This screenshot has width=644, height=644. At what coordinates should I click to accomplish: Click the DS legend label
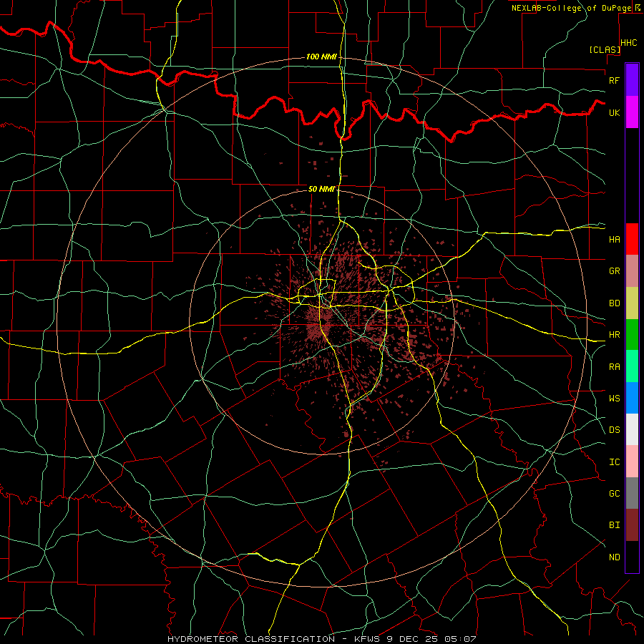tap(614, 429)
